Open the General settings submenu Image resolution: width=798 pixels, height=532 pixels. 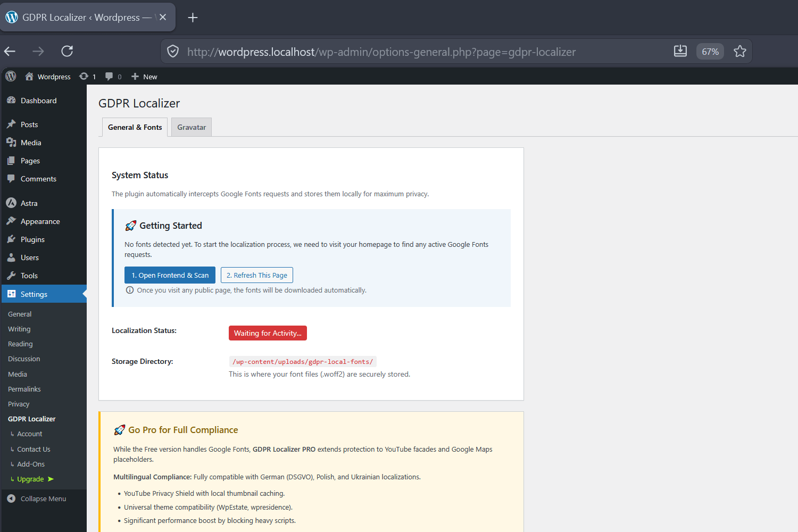tap(20, 314)
